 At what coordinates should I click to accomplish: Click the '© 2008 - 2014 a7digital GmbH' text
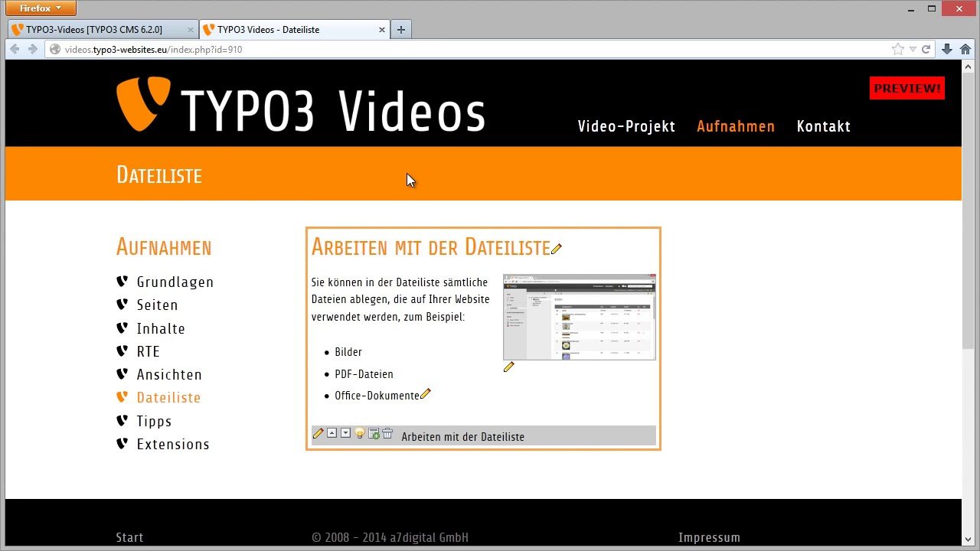coord(390,537)
